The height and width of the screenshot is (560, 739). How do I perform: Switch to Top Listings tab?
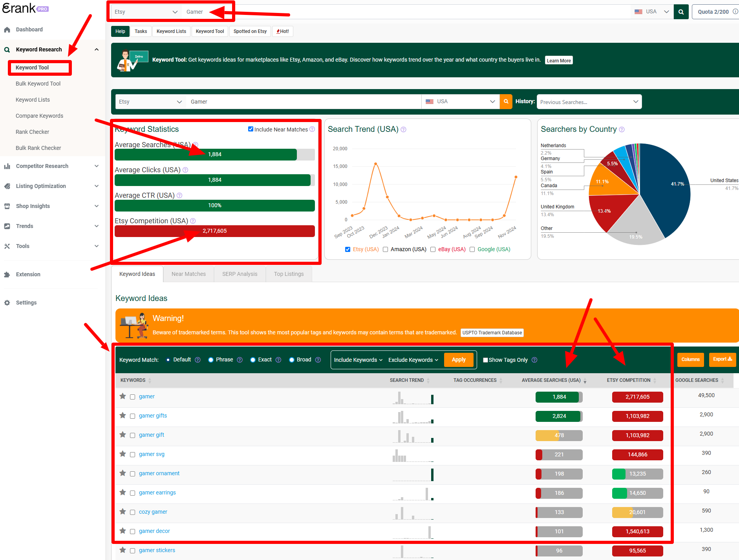[x=289, y=274]
